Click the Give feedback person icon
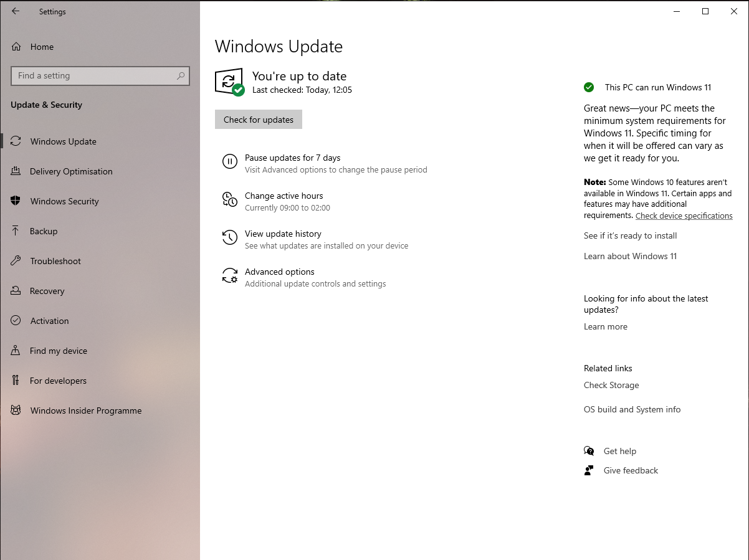The image size is (749, 560). pyautogui.click(x=589, y=470)
